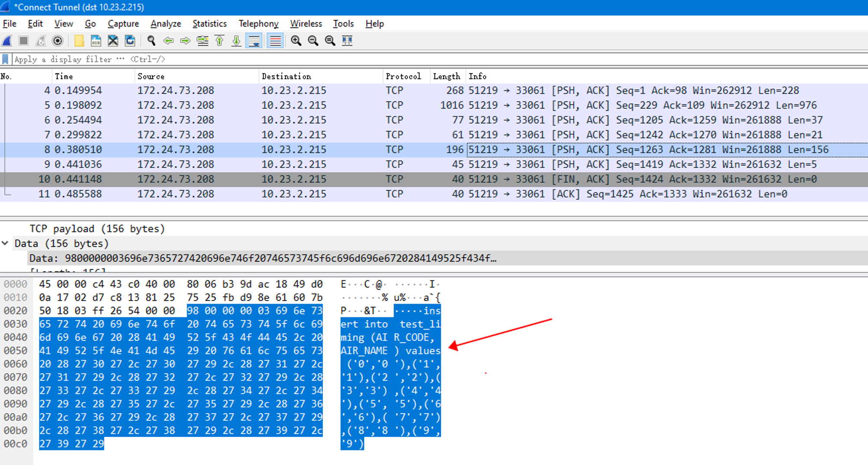868x465 pixels.
Task: Toggle packet list colorization
Action: pos(275,41)
